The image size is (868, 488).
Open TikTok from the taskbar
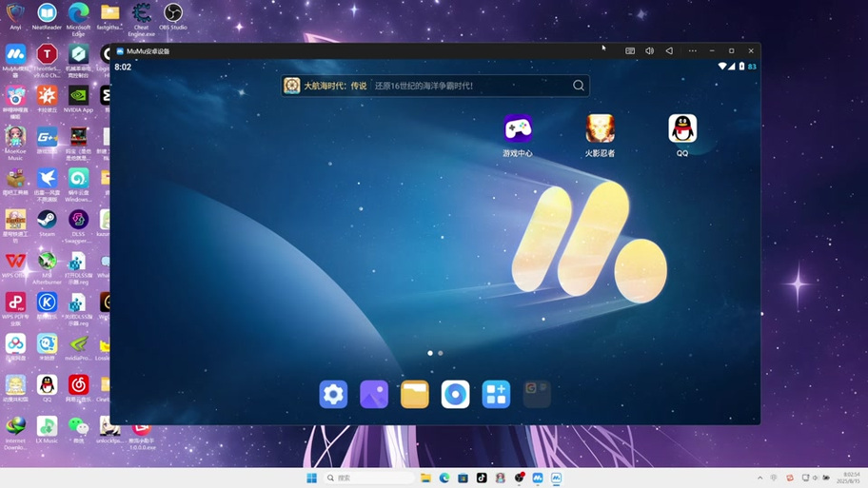[482, 478]
